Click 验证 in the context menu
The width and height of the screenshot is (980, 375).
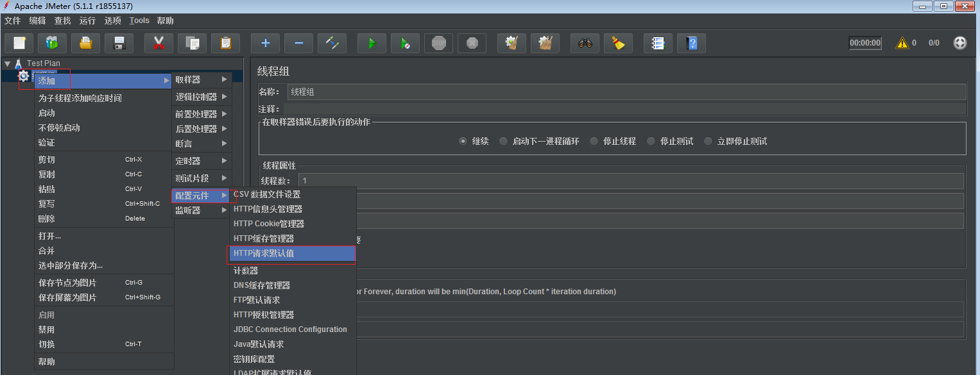(104, 142)
